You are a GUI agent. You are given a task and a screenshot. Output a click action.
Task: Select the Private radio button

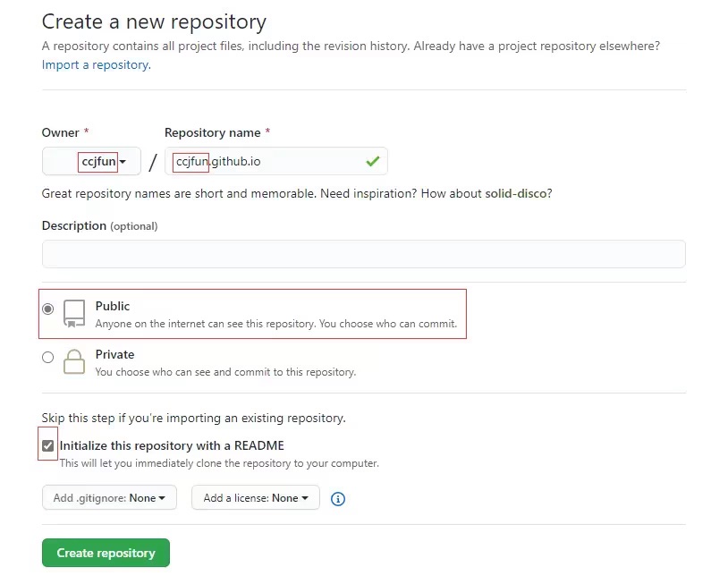click(48, 358)
